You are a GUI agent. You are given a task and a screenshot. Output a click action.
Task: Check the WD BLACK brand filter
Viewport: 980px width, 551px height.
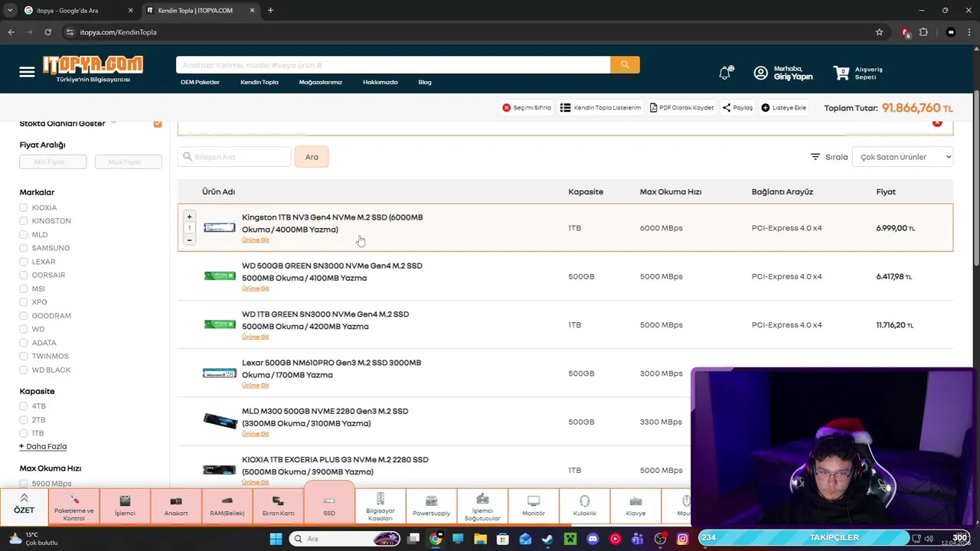click(24, 370)
